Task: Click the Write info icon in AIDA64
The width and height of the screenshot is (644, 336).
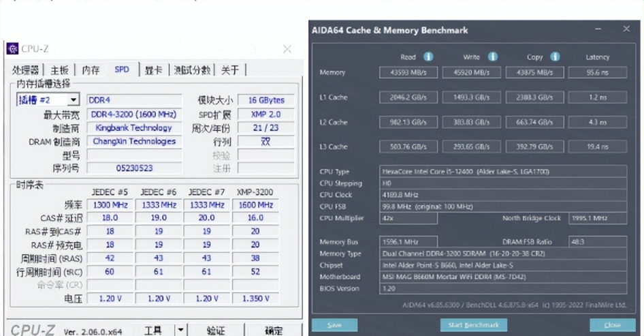Action: [x=493, y=57]
